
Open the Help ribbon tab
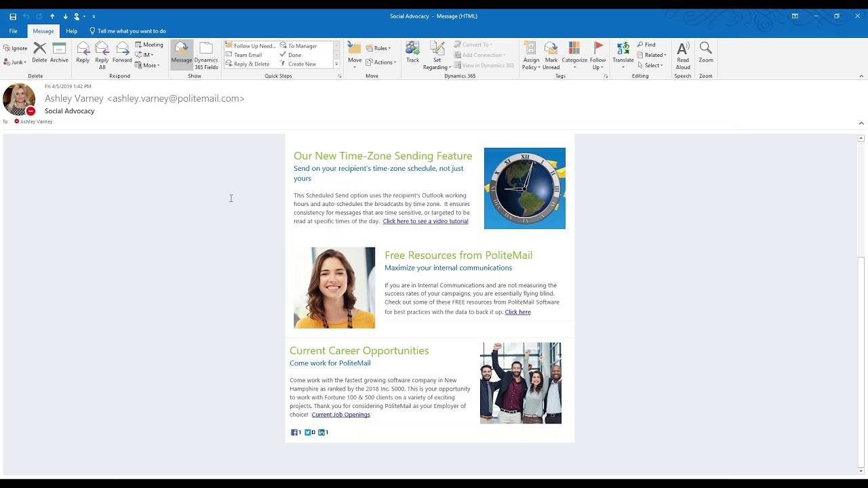point(71,30)
